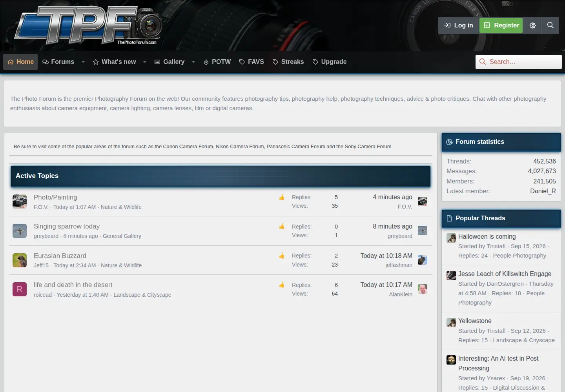
Task: Open the Gallery menu item
Action: point(169,62)
